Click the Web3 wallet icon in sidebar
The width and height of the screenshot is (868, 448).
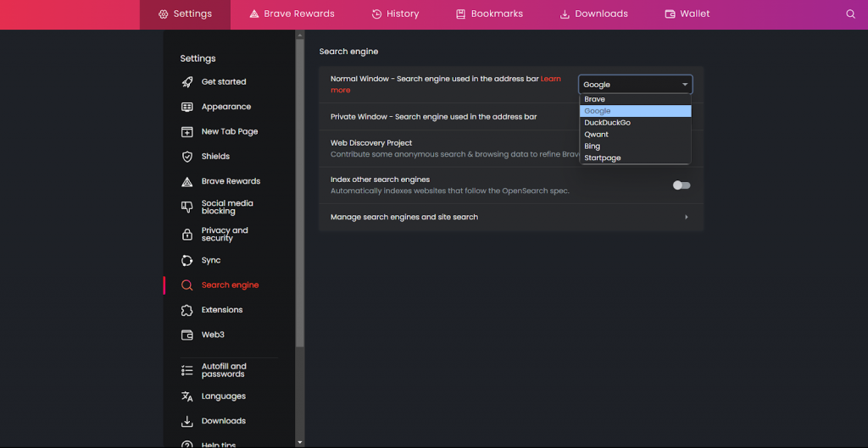click(x=187, y=335)
